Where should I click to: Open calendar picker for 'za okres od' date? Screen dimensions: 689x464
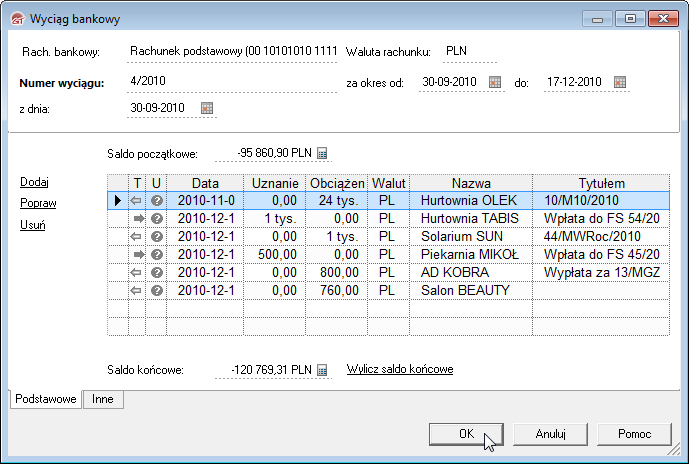coord(495,82)
